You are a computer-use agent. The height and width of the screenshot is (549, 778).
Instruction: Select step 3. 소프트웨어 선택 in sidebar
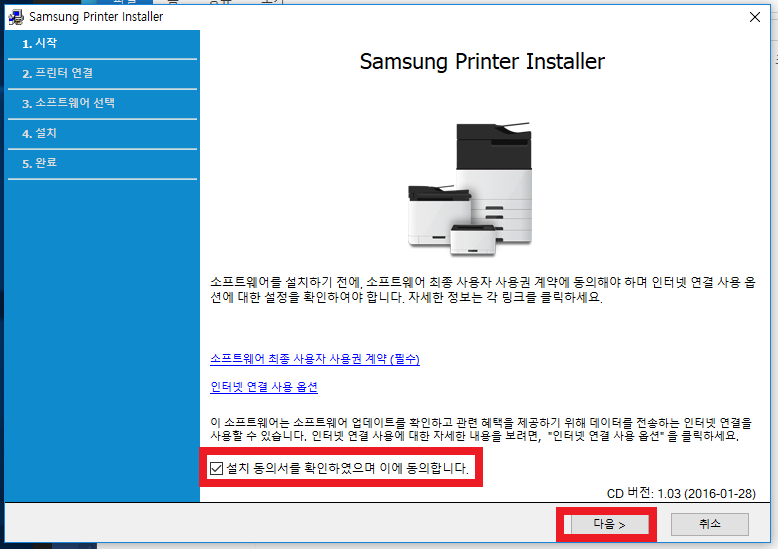click(103, 103)
